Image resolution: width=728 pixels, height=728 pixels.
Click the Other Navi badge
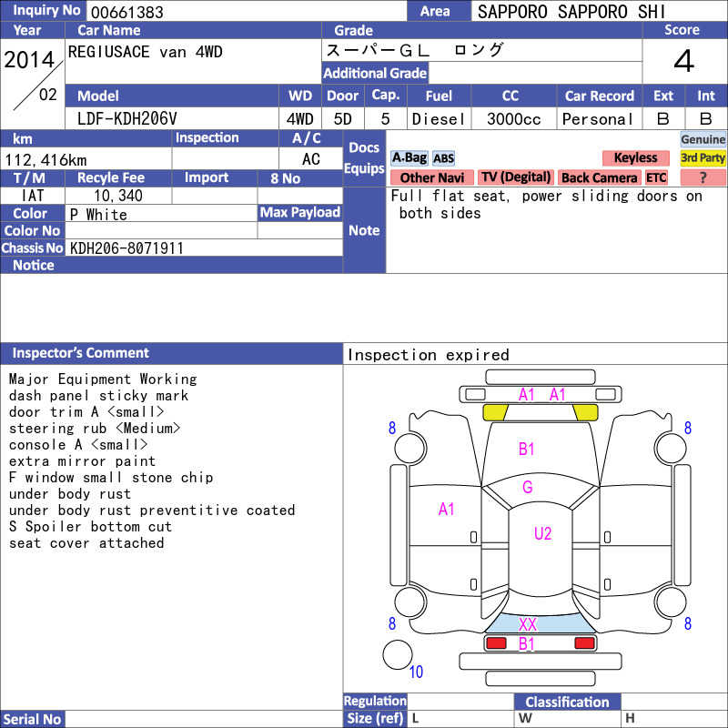coord(431,177)
